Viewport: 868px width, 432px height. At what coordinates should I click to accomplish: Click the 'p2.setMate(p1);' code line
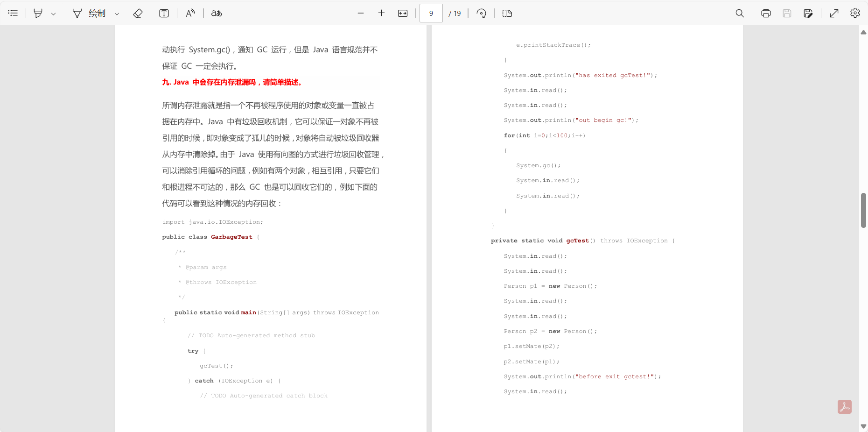[532, 362]
